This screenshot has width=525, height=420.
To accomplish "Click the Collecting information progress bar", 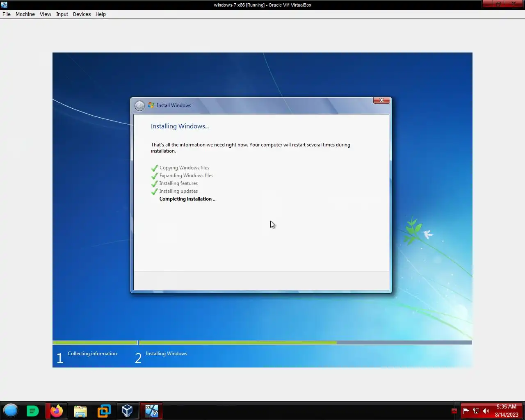I will point(95,342).
